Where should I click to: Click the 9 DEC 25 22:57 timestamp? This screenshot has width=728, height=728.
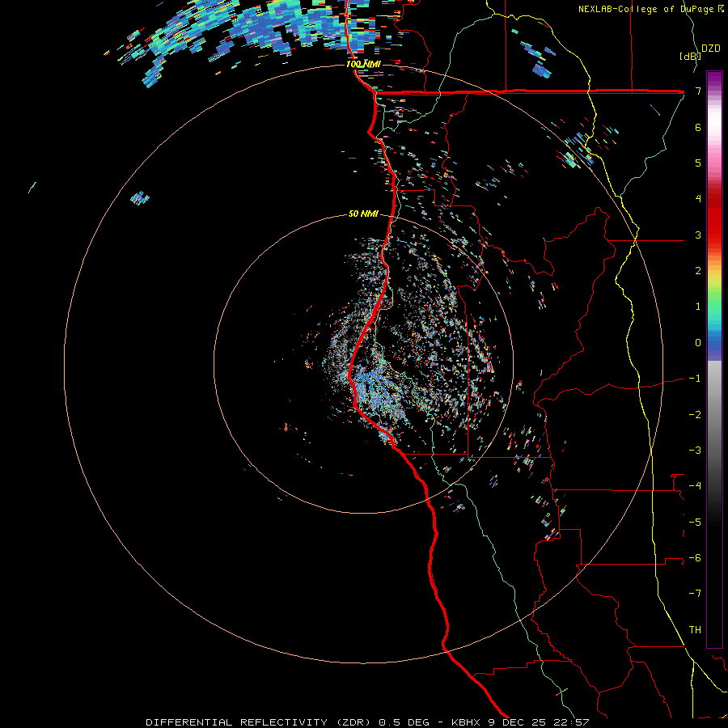(539, 722)
